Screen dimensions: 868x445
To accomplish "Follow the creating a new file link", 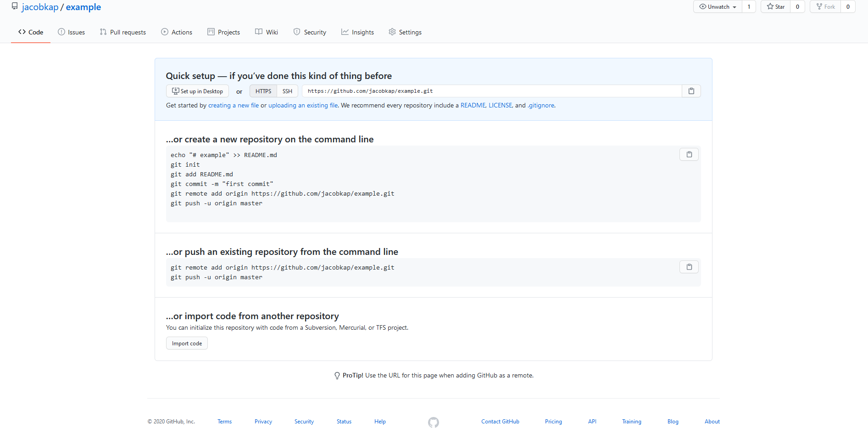I will click(x=234, y=105).
